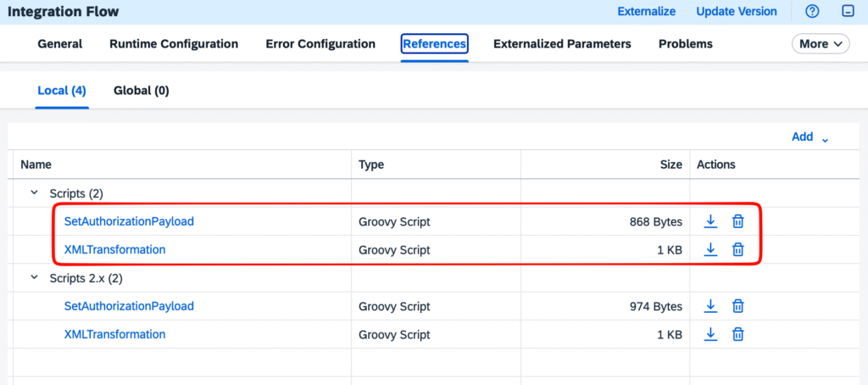Delete XMLTransformation under Scripts 2.x group
868x385 pixels.
click(738, 334)
